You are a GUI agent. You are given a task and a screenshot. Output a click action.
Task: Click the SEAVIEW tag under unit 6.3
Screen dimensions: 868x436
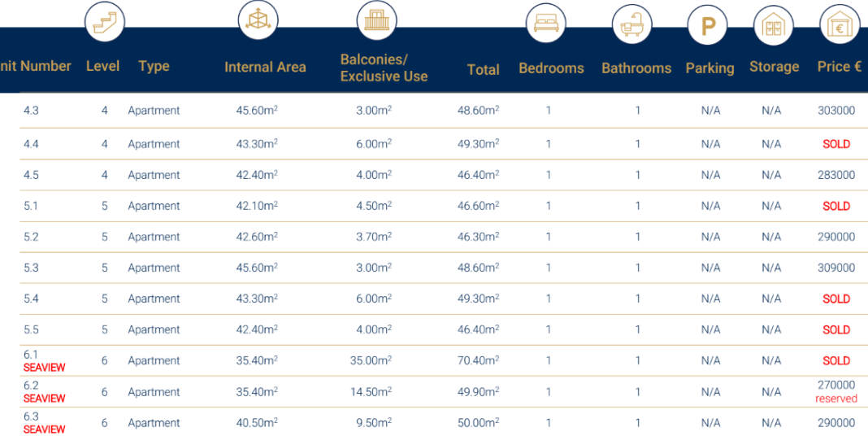click(44, 429)
